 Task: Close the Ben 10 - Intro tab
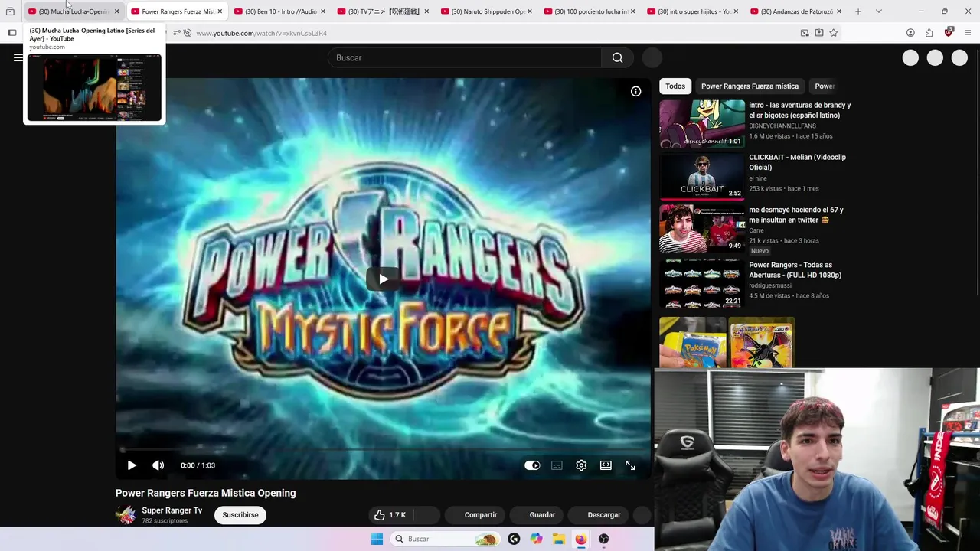click(323, 11)
